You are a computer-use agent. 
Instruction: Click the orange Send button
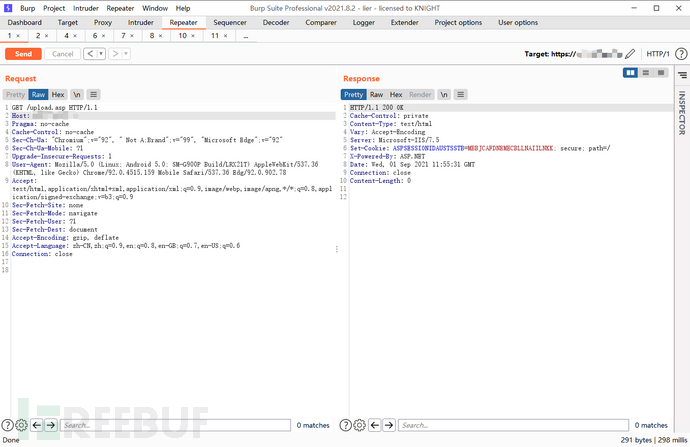pyautogui.click(x=23, y=54)
